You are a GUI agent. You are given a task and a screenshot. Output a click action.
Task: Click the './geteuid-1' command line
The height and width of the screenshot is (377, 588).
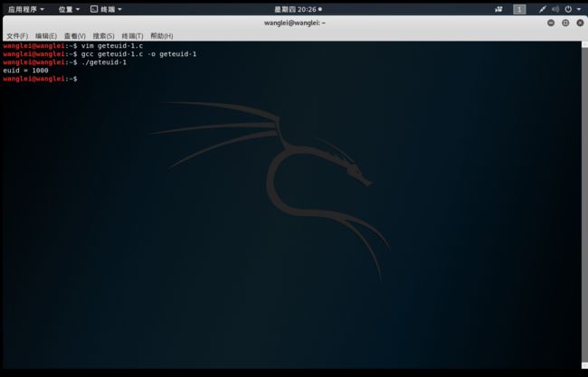(65, 62)
